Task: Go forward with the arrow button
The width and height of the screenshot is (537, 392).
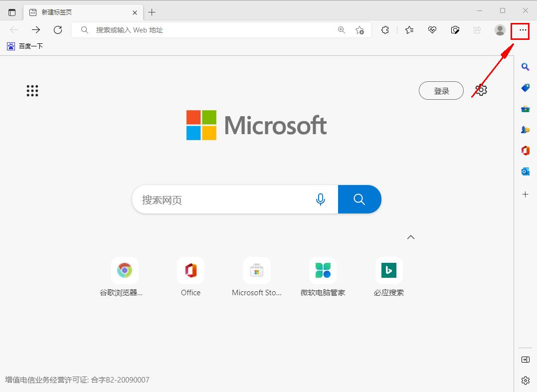Action: 35,30
